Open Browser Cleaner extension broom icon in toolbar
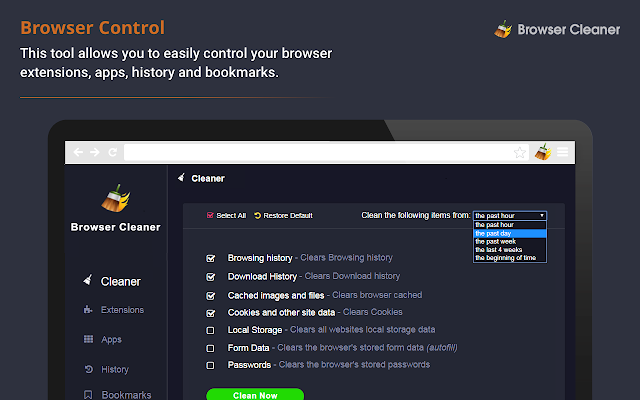This screenshot has height=400, width=640. [543, 151]
